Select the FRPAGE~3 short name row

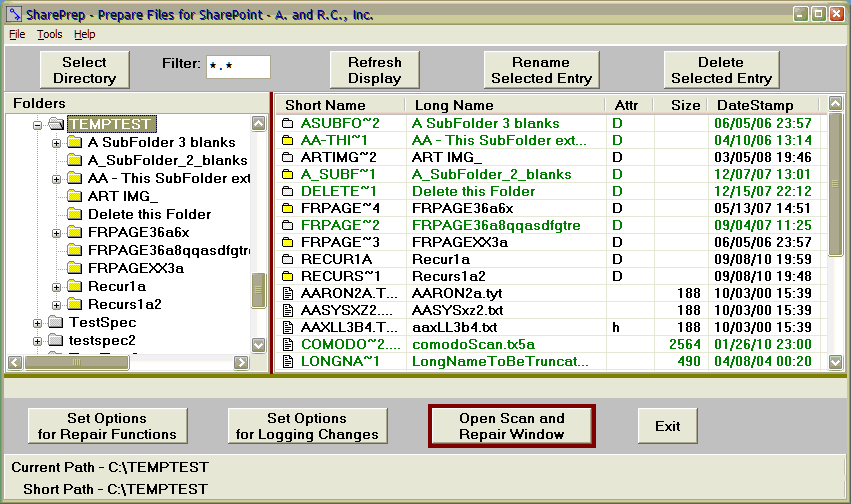pos(340,243)
